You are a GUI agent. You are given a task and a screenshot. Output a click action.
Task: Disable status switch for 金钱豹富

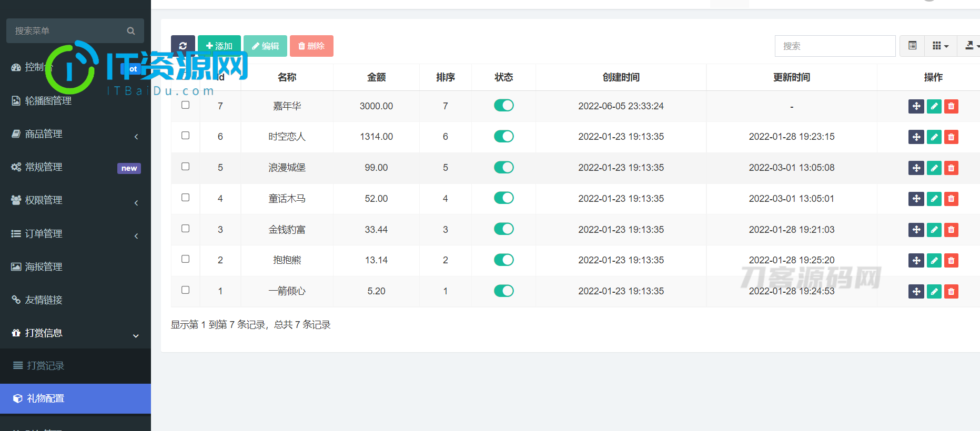(503, 229)
